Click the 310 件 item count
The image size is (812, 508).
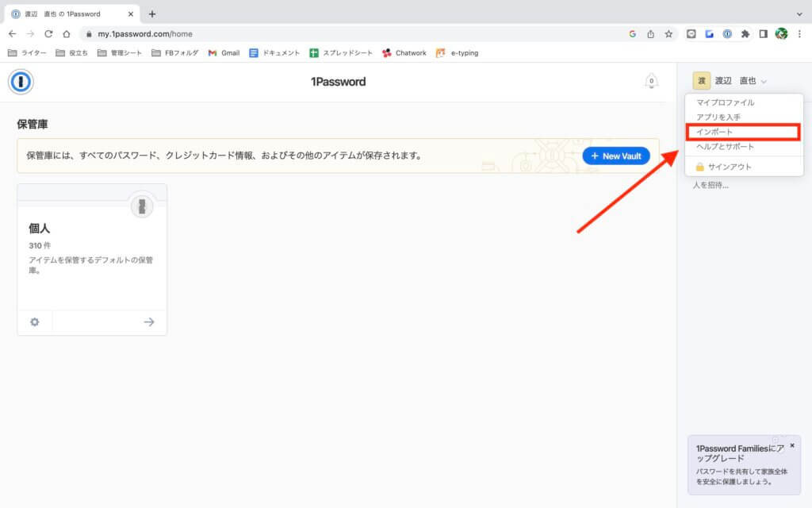point(40,245)
